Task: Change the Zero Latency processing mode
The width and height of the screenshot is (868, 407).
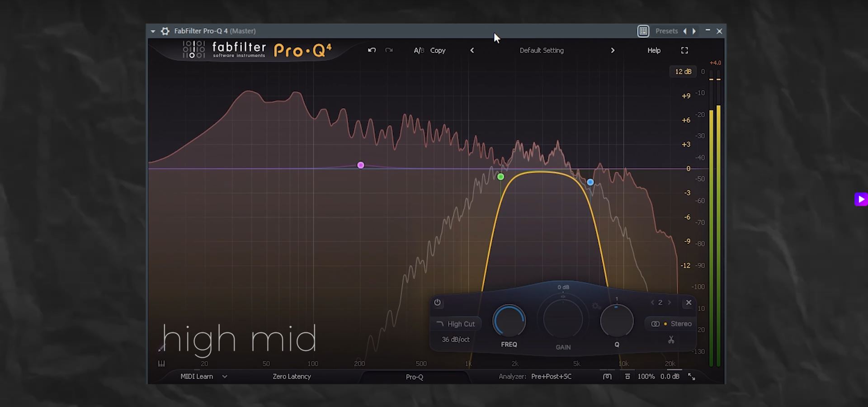Action: pos(292,376)
